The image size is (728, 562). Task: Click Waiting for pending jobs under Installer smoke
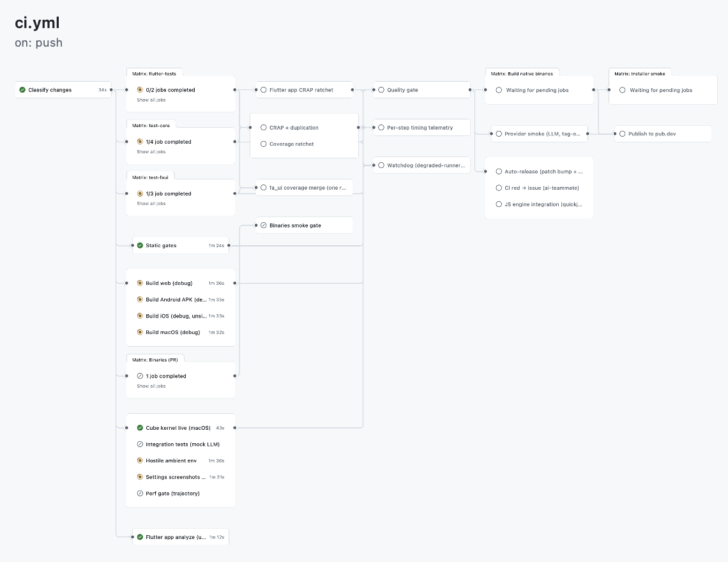(661, 90)
